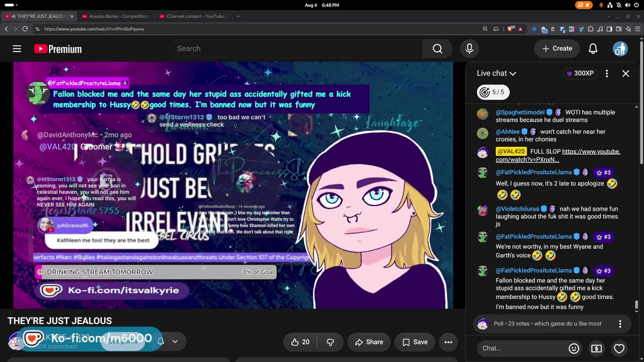Image resolution: width=644 pixels, height=362 pixels.
Task: Open the account avatar menu
Action: point(620,49)
